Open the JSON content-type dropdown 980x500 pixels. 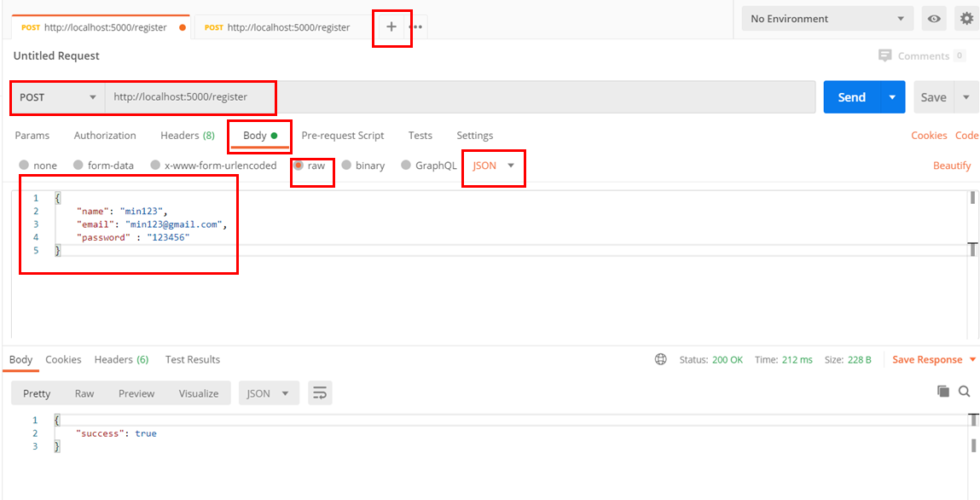tap(493, 166)
